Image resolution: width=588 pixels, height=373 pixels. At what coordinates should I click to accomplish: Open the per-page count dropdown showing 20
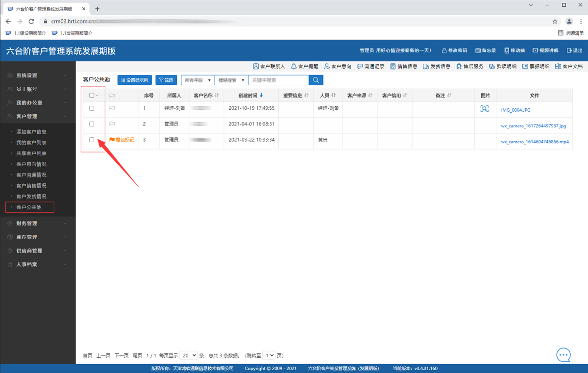coord(189,355)
